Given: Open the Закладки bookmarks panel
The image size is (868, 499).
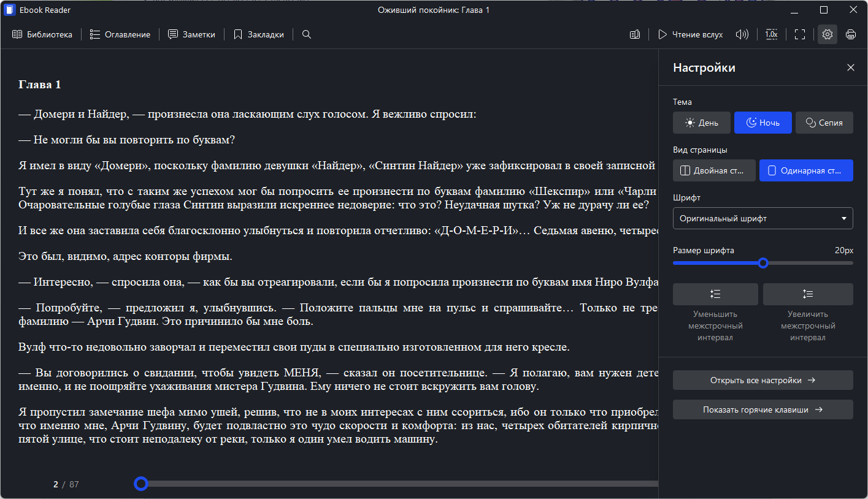Looking at the screenshot, I should point(258,34).
